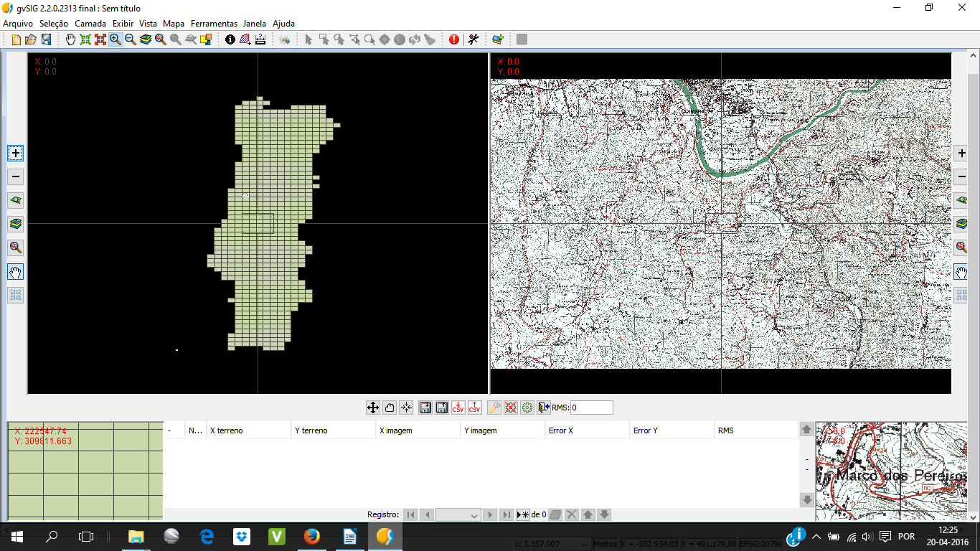Click the move point up arrow button
The image size is (980, 551).
click(588, 514)
